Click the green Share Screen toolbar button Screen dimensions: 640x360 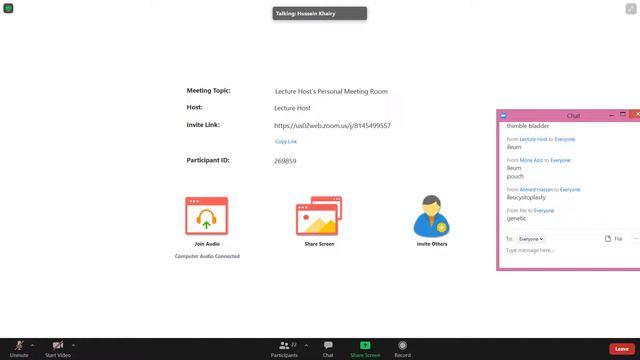pos(365,349)
